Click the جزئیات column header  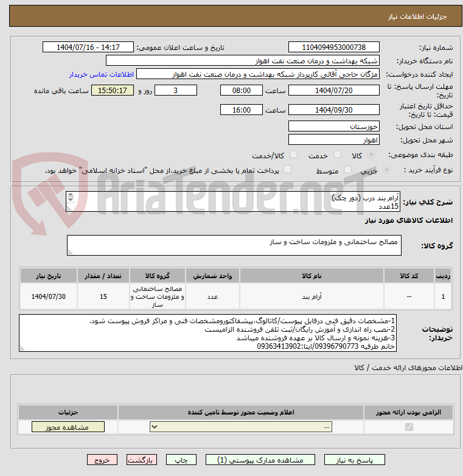(68, 412)
